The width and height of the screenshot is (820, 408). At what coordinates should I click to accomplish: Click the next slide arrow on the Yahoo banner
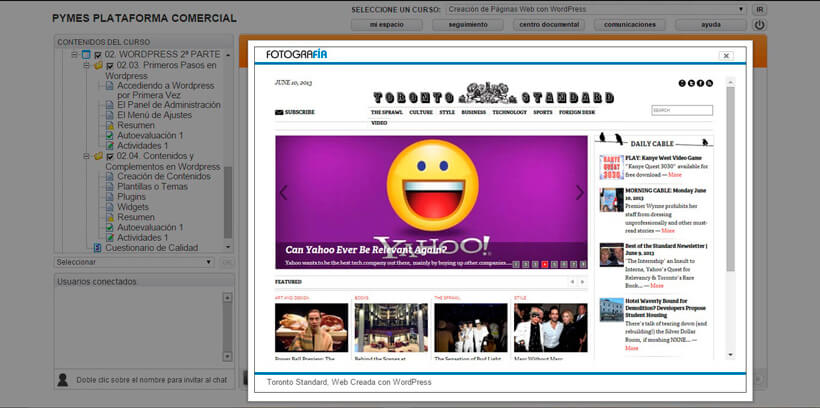click(579, 193)
